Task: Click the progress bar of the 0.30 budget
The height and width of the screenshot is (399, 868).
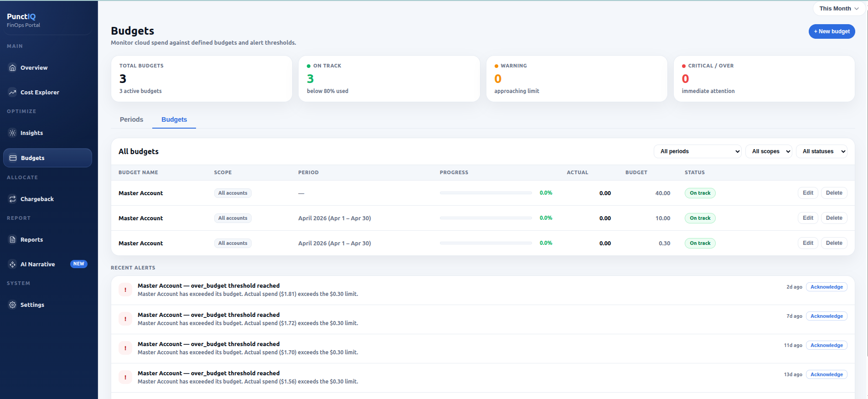Action: pyautogui.click(x=486, y=243)
